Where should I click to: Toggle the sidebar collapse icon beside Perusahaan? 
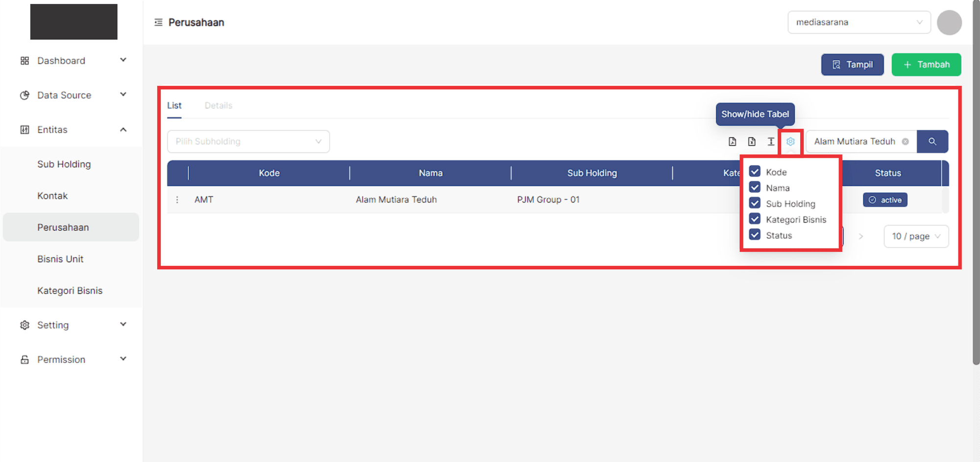click(158, 23)
